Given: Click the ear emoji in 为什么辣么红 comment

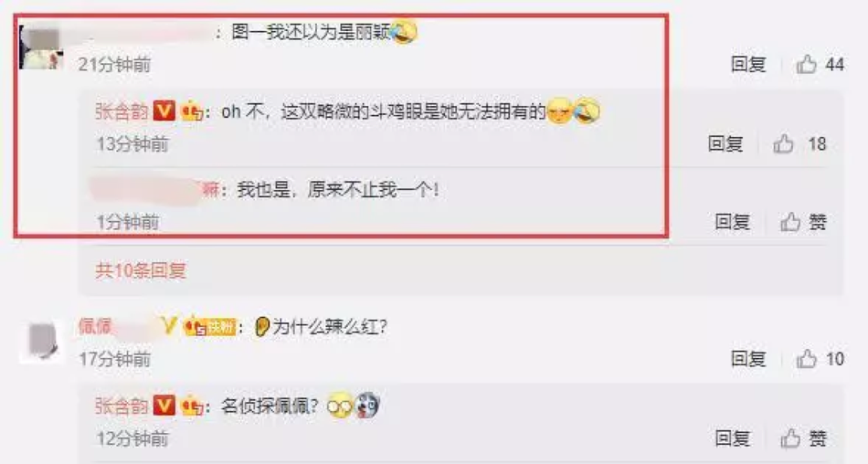Looking at the screenshot, I should [x=262, y=327].
